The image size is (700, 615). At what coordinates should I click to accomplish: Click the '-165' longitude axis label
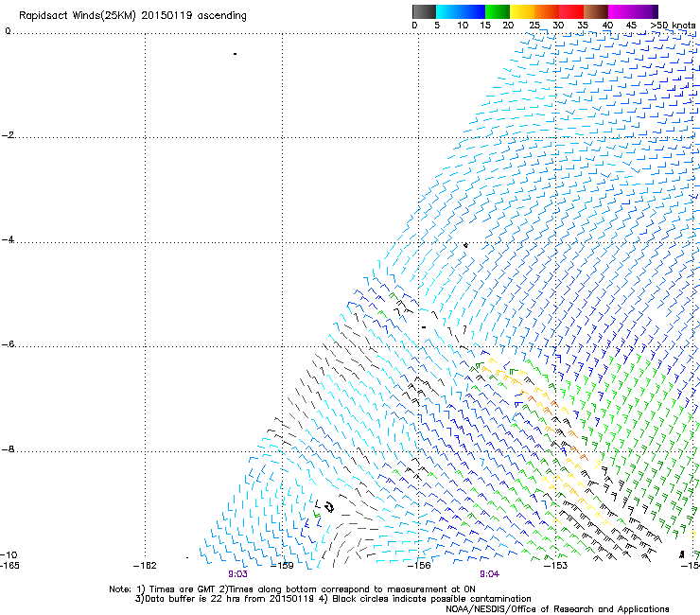coord(9,566)
